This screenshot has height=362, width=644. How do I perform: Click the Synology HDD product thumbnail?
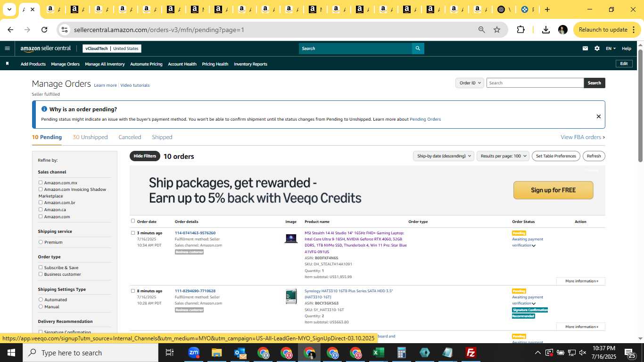(291, 296)
